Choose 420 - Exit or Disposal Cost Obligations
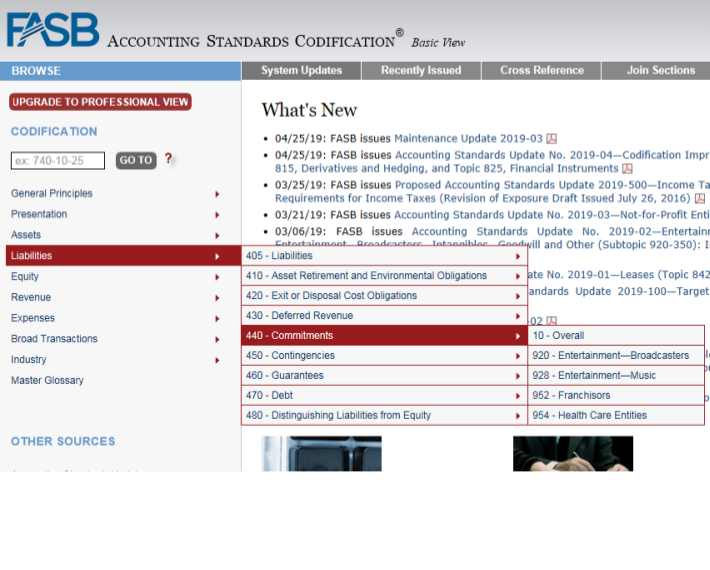Viewport: 710px width, 570px height. 384,296
